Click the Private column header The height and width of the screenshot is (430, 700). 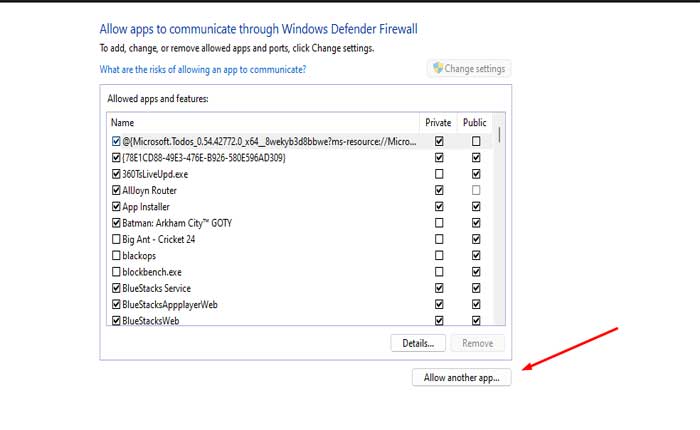coord(439,123)
